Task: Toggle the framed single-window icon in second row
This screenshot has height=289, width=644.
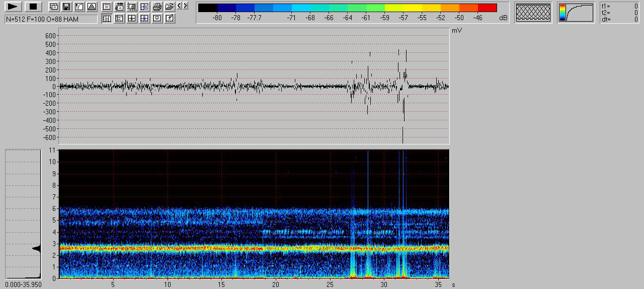Action: [157, 19]
